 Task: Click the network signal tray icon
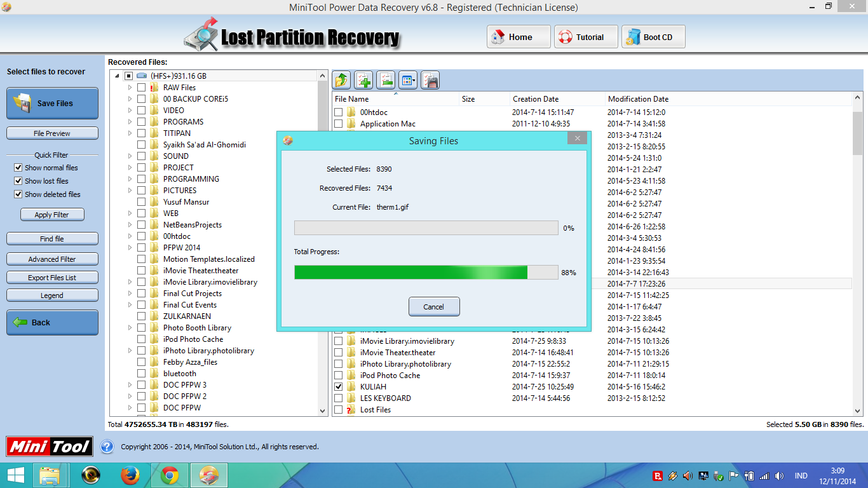click(764, 476)
